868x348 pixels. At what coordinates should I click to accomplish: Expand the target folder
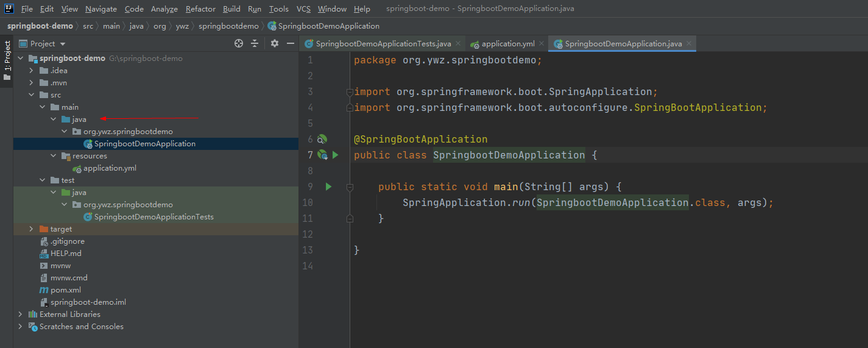point(31,229)
